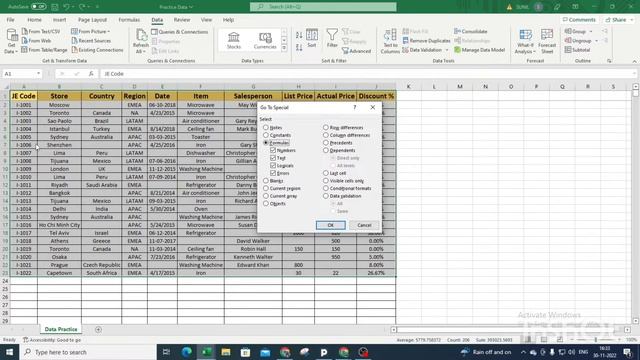The width and height of the screenshot is (640, 360).
Task: Open Recent Sources
Action: (x=91, y=40)
